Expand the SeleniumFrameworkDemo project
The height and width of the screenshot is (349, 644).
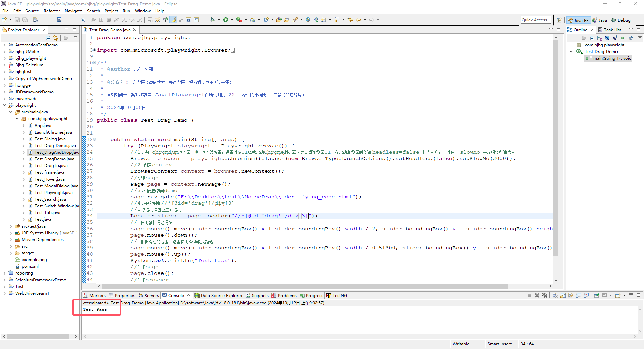click(x=4, y=280)
